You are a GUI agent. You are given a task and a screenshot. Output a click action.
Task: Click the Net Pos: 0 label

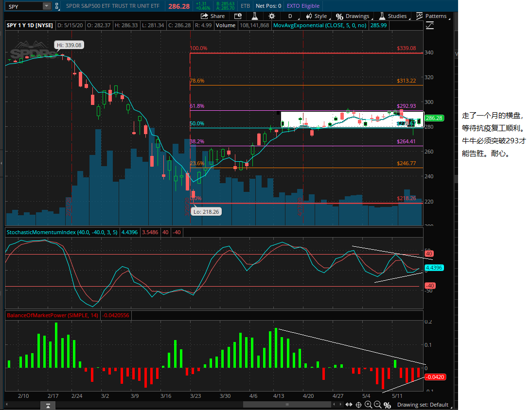pyautogui.click(x=268, y=6)
